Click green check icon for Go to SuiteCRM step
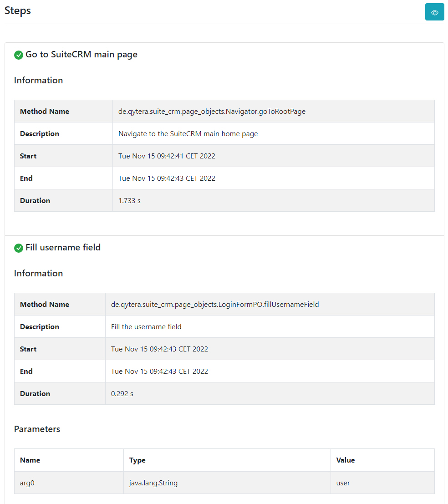Screen dimensions: 448x504 pos(19,55)
